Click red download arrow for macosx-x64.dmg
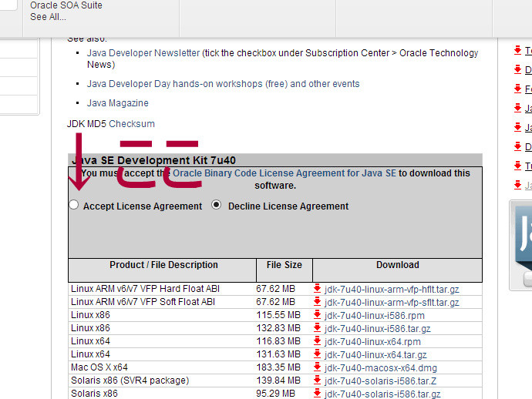Viewport: 532px width, 399px height. pos(317,367)
